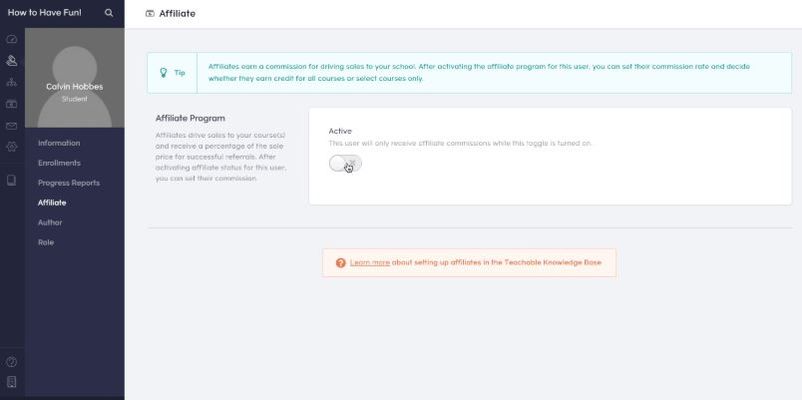Select the Users icon in sidebar
The width and height of the screenshot is (802, 400).
[12, 61]
